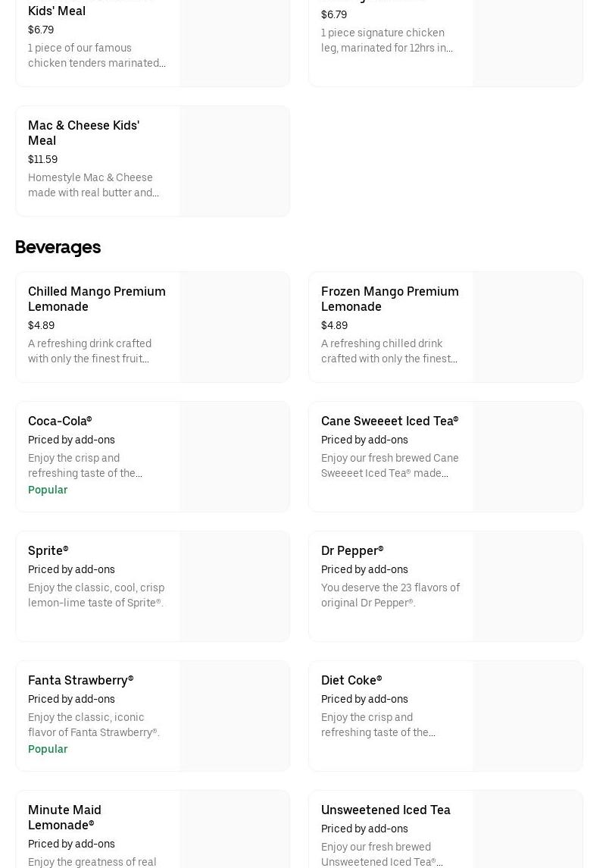Viewport: 609px width, 868px height.
Task: Click Mac & Cheese Kids' Meal image
Action: (234, 161)
